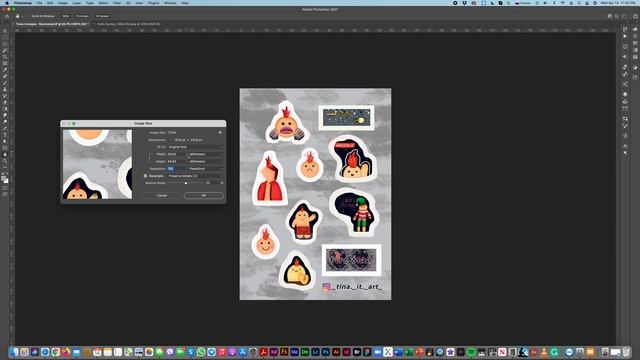Click the Height input field
Viewport: 640px width, 360px height.
click(176, 161)
